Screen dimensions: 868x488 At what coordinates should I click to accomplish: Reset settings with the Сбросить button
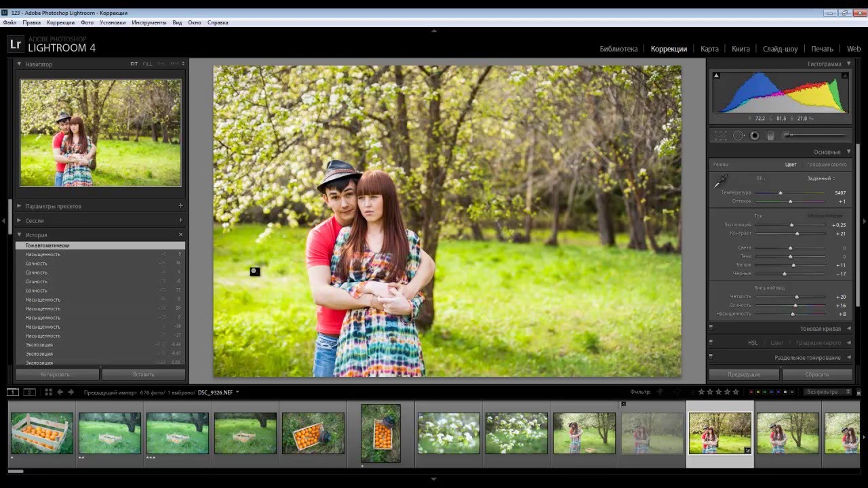pos(817,374)
